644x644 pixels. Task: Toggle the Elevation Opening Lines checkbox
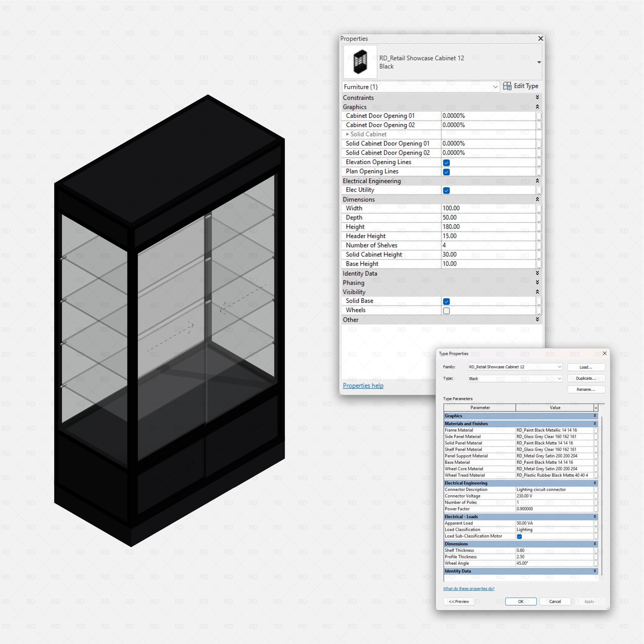click(446, 162)
